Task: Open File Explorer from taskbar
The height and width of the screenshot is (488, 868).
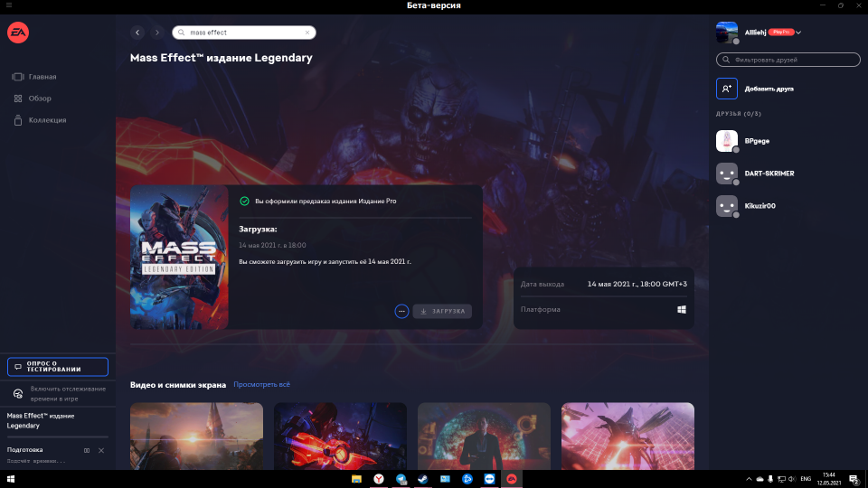Action: click(356, 479)
